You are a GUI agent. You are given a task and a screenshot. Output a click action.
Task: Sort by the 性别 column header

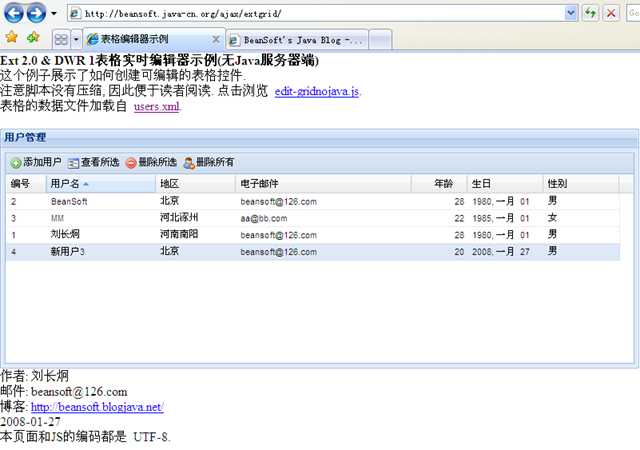click(581, 184)
